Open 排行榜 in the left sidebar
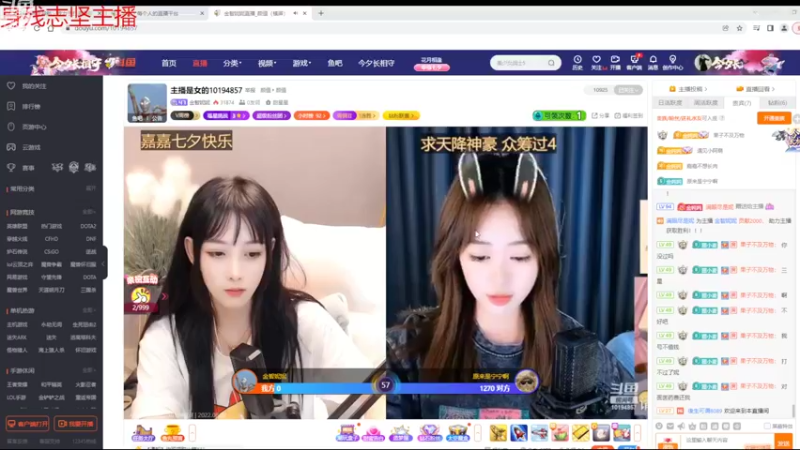This screenshot has width=800, height=450. [x=31, y=107]
